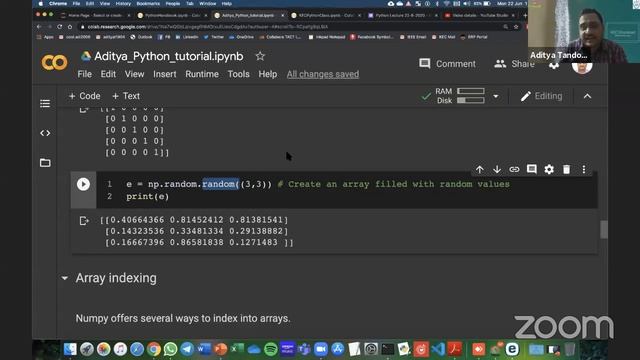640x360 pixels.
Task: Click the + Text button
Action: [126, 96]
